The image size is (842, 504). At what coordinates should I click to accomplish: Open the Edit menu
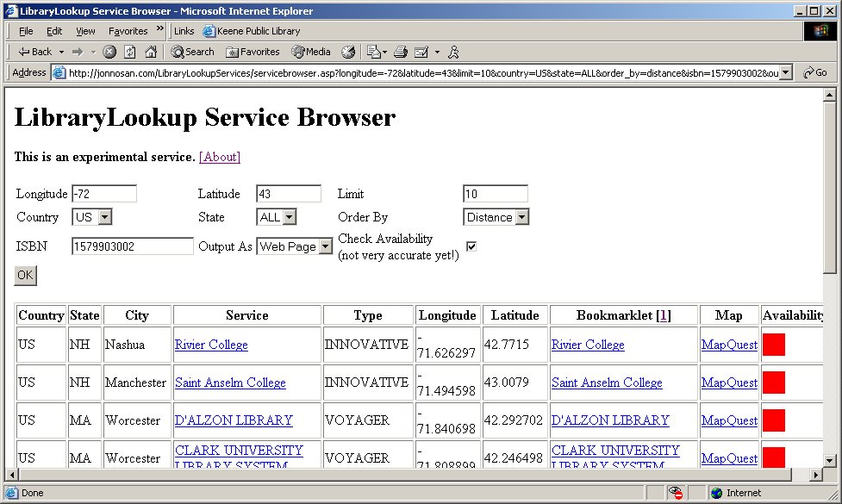54,31
